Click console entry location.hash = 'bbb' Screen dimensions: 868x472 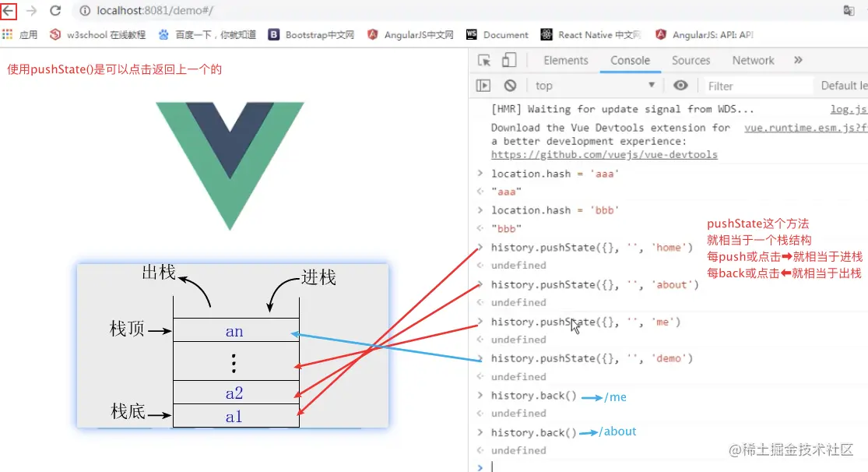pos(555,210)
